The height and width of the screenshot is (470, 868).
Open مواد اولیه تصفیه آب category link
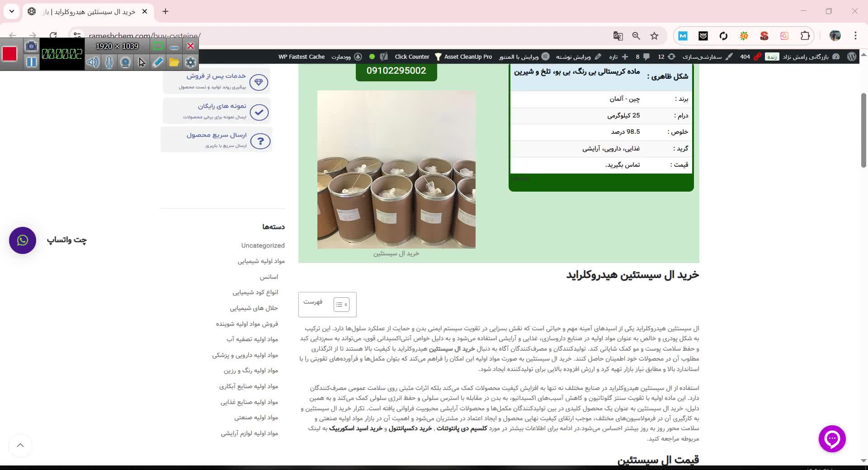252,339
